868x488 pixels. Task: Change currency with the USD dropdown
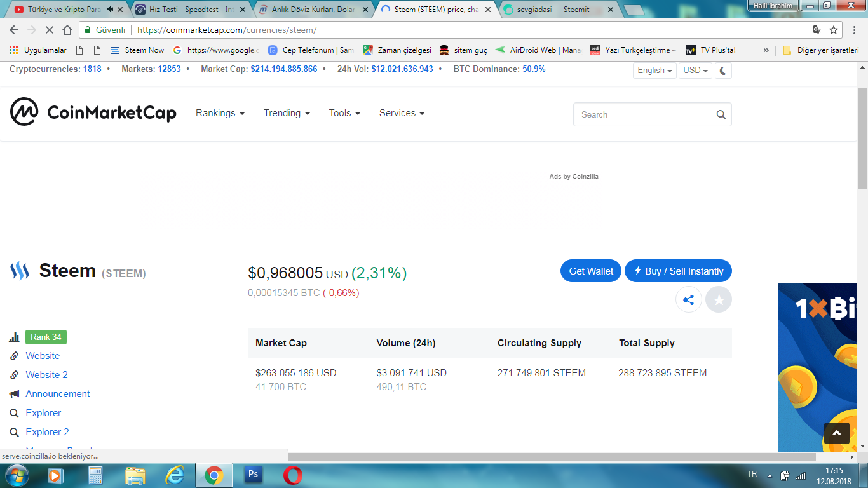coord(696,71)
